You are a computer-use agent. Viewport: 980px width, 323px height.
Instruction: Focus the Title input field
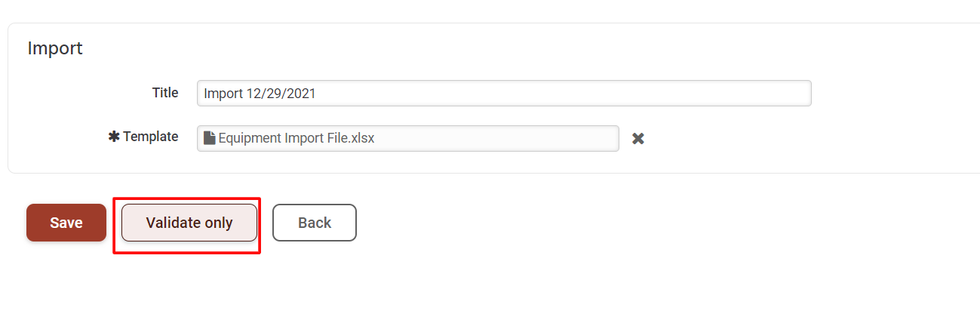(504, 94)
